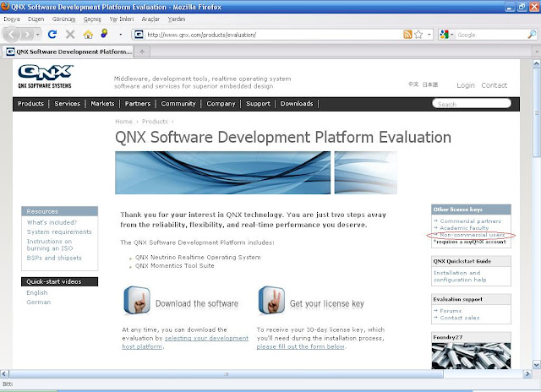Image resolution: width=541 pixels, height=392 pixels.
Task: Click the site identity icon in address bar
Action: pos(139,35)
